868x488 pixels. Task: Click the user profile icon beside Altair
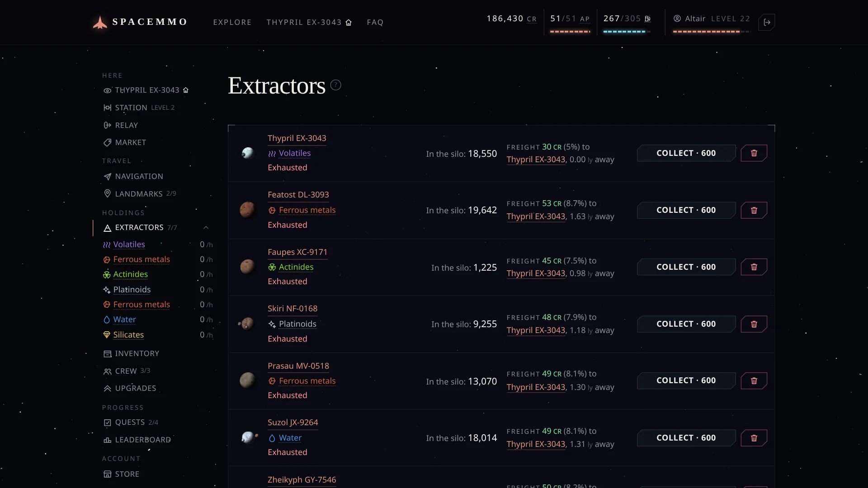[x=677, y=19]
